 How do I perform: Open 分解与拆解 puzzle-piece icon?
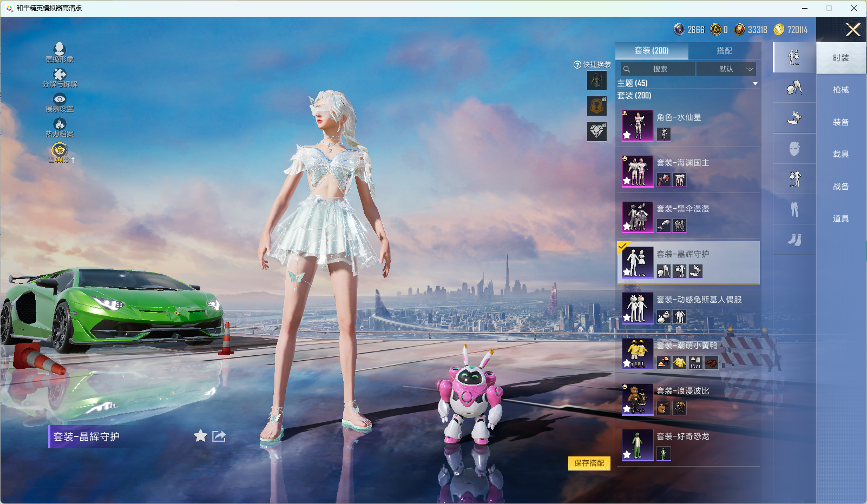coord(60,74)
